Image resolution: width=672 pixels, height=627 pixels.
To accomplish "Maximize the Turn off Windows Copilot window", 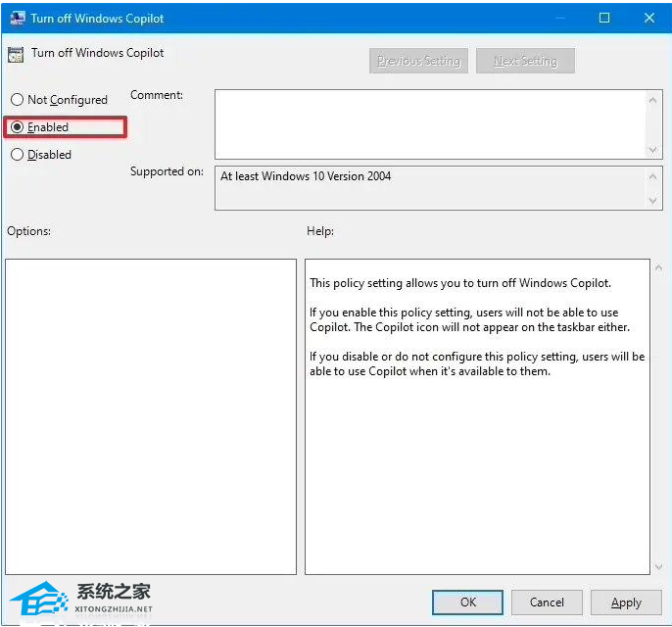I will 604,18.
